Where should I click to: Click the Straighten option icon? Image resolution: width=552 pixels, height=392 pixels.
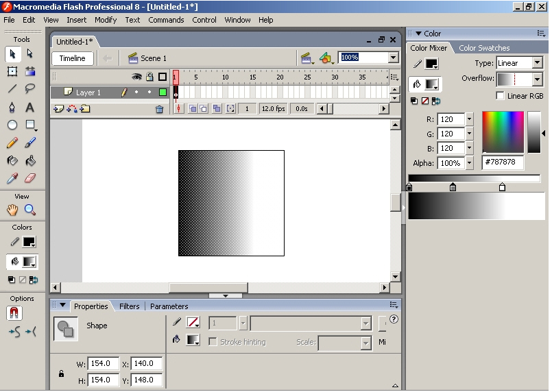coord(31,332)
